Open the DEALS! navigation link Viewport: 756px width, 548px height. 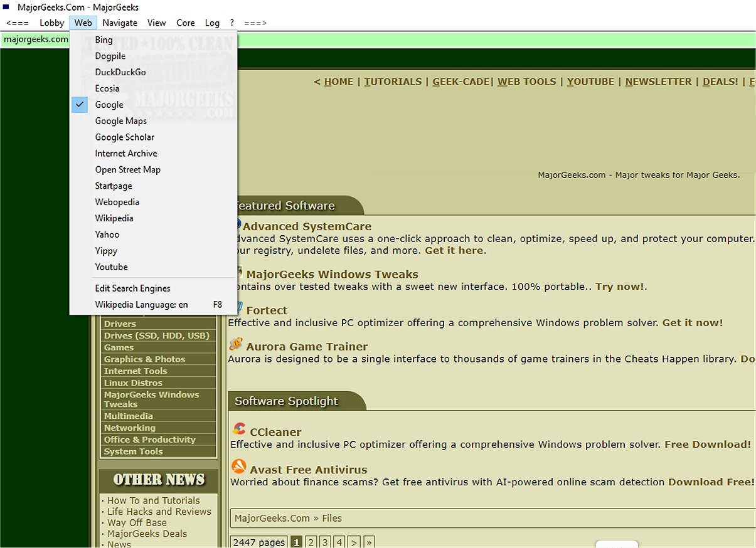coord(720,82)
